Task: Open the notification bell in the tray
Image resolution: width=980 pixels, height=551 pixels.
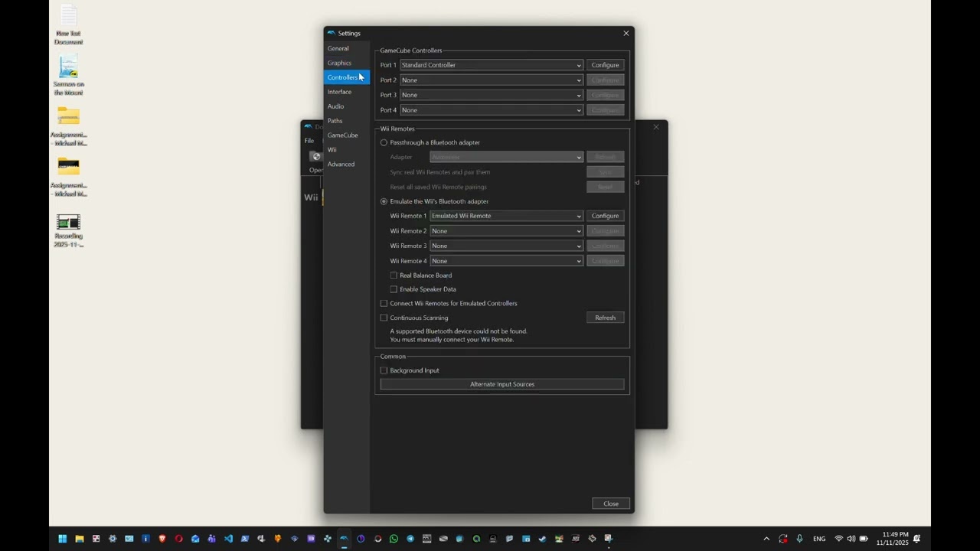Action: pos(916,539)
